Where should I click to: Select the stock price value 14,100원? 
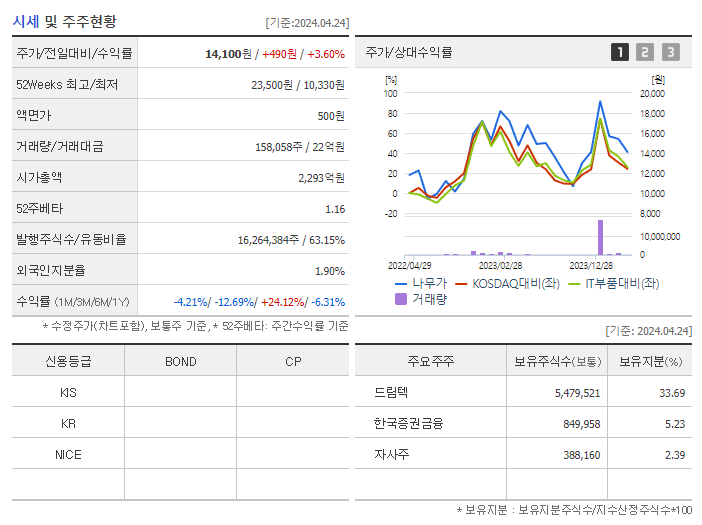228,54
